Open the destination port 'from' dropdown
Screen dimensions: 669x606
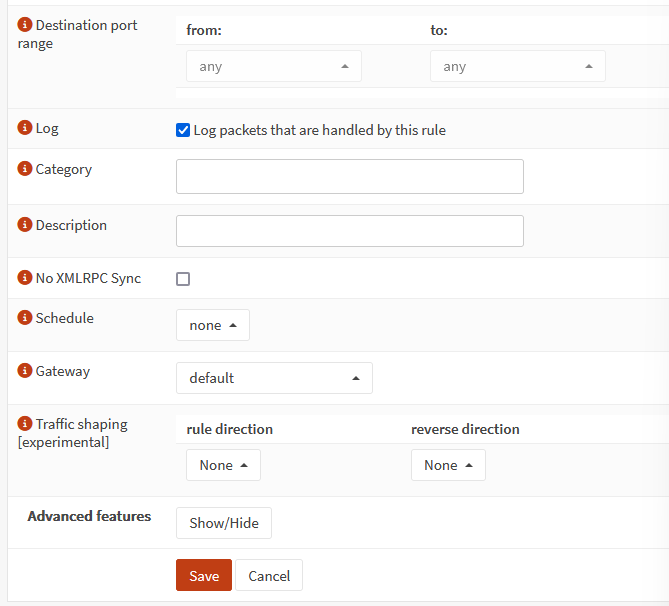(273, 66)
